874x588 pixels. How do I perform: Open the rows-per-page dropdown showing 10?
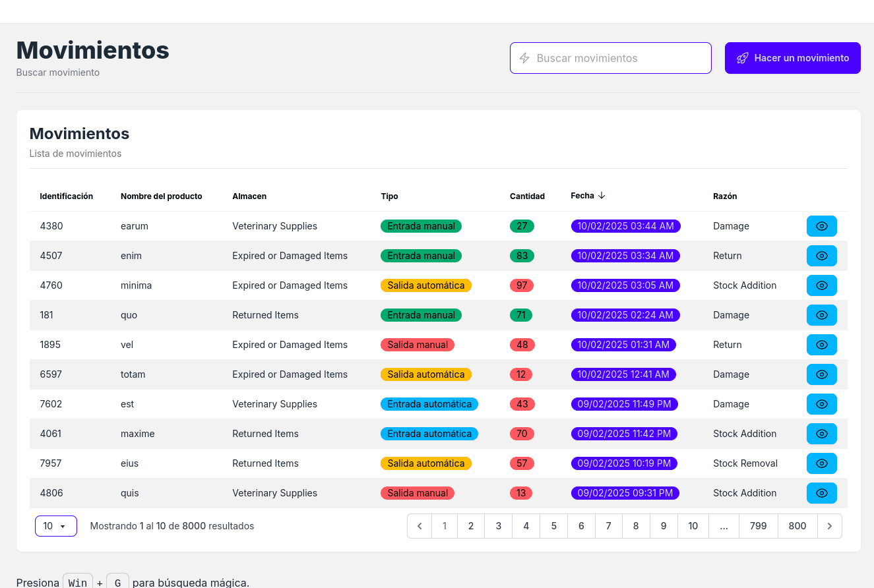point(56,526)
